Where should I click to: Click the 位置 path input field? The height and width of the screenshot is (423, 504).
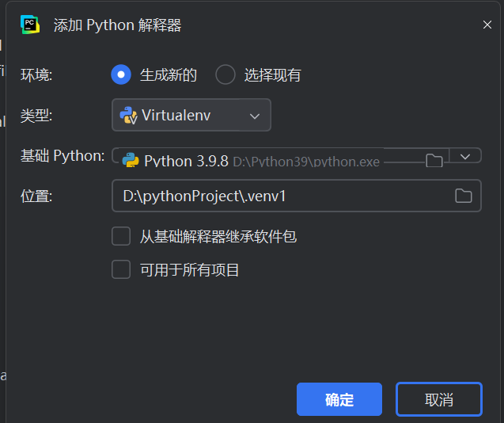tap(297, 196)
